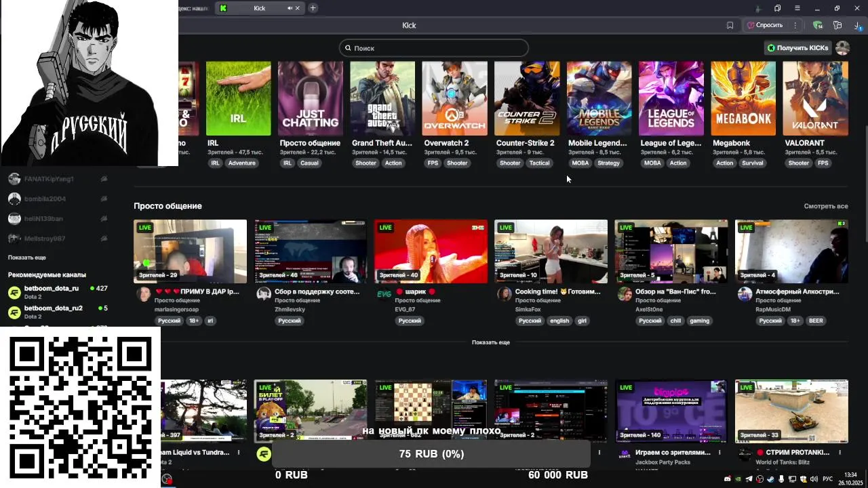Open the Just Chatting category cover
The image size is (868, 488).
[x=310, y=98]
